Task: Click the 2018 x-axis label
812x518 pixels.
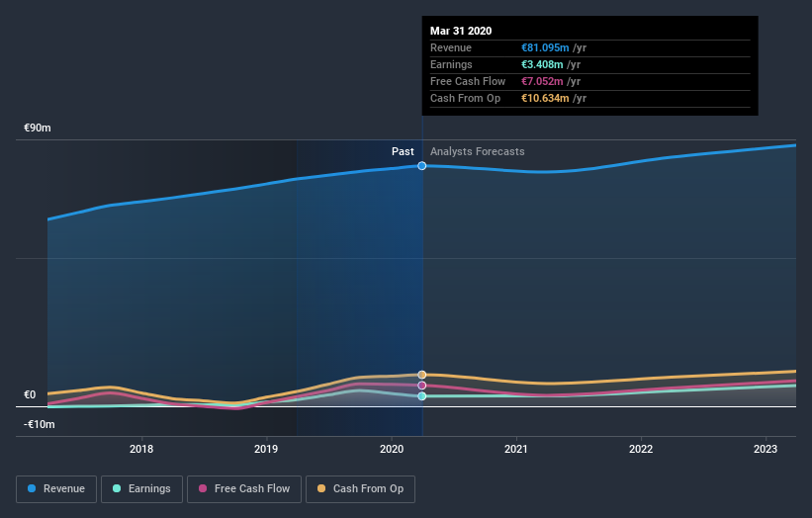Action: click(x=141, y=449)
